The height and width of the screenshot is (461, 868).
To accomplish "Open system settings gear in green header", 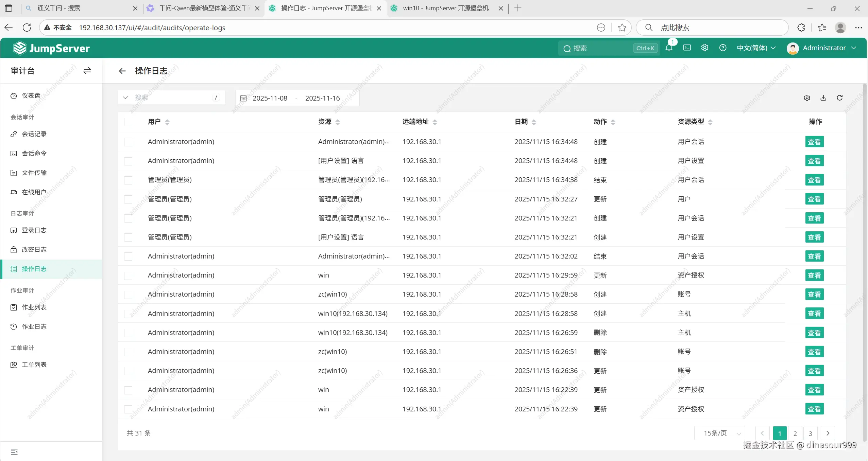I will pyautogui.click(x=704, y=48).
